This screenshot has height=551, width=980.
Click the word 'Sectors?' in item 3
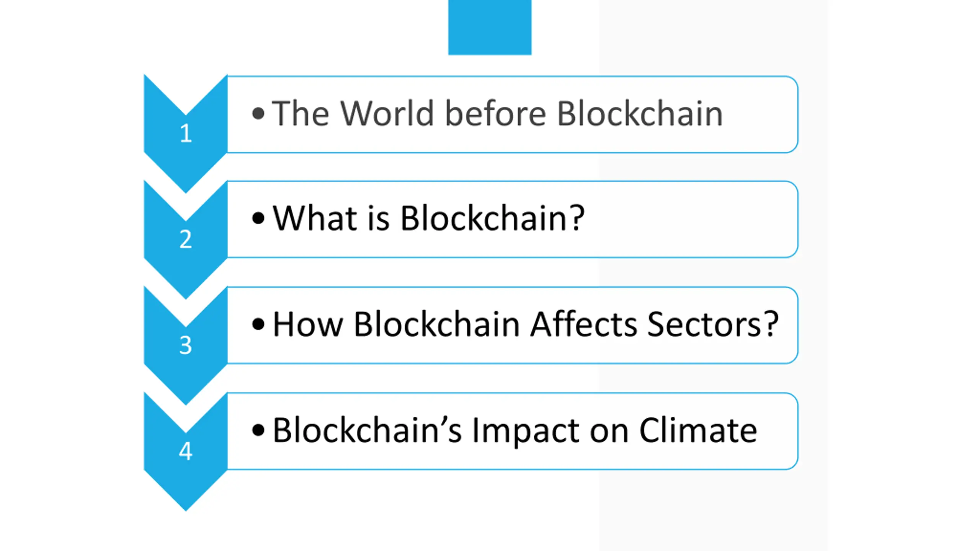click(713, 324)
